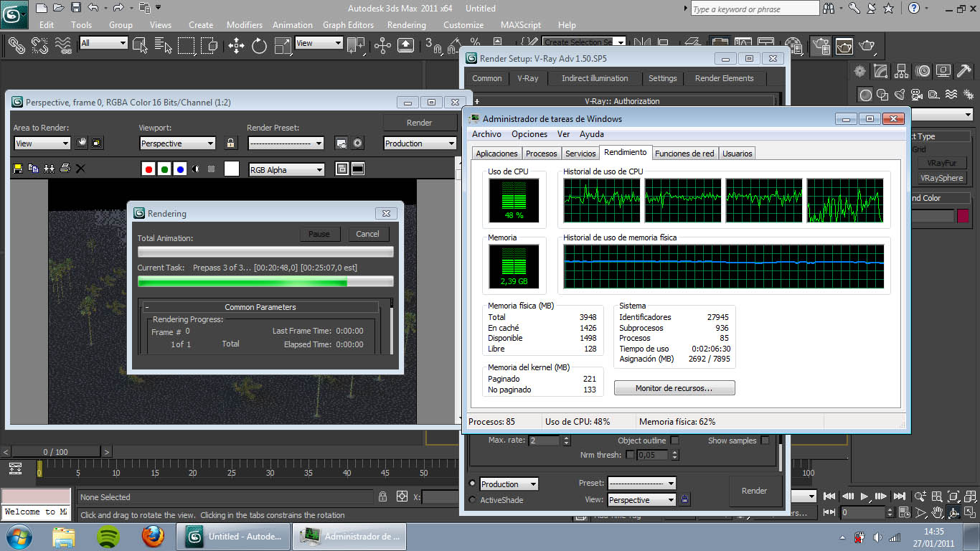The image size is (980, 551).
Task: Open the Hierarchy panel tab
Action: click(x=902, y=70)
